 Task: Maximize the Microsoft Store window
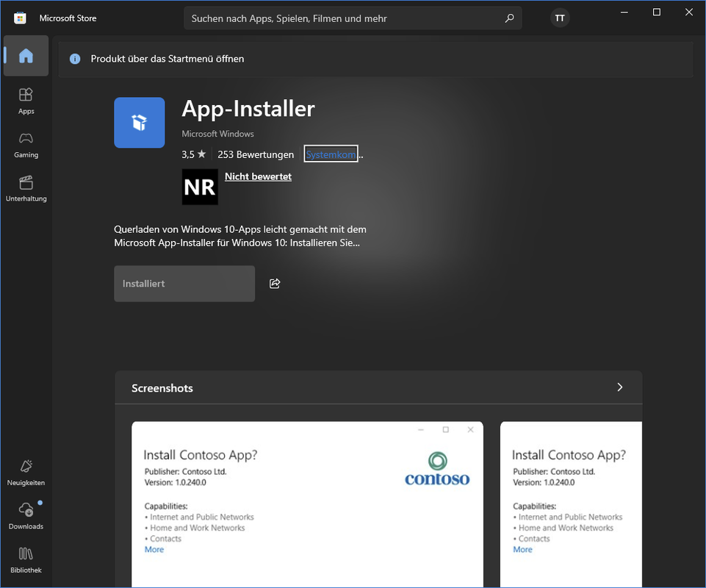click(657, 12)
